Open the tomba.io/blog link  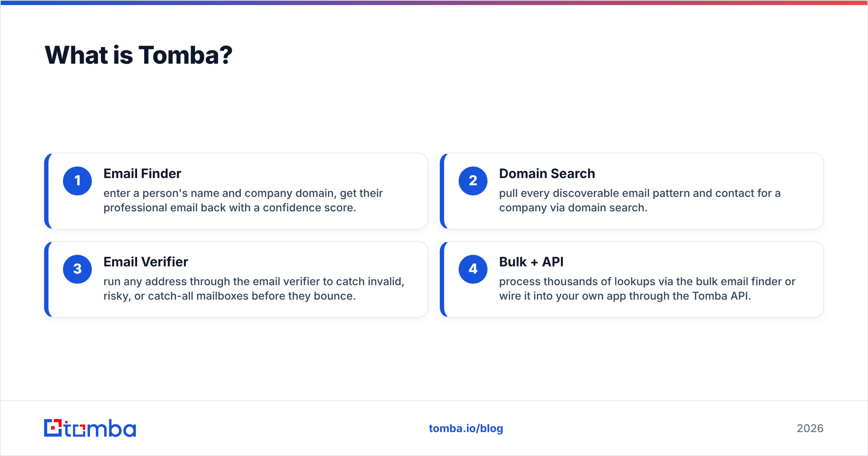466,428
